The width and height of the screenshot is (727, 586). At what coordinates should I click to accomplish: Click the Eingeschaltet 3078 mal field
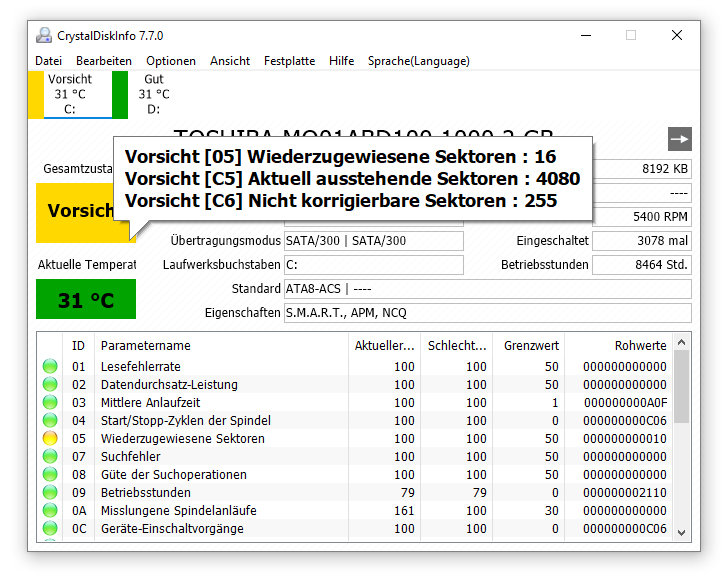642,241
